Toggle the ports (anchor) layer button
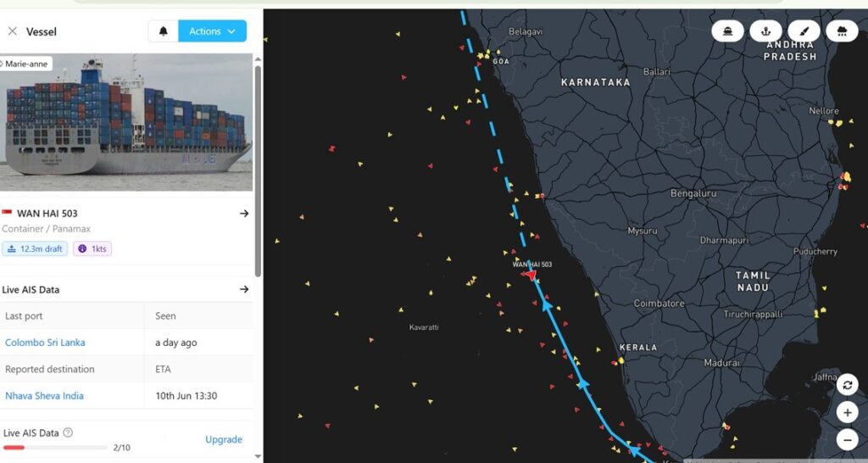 (766, 31)
